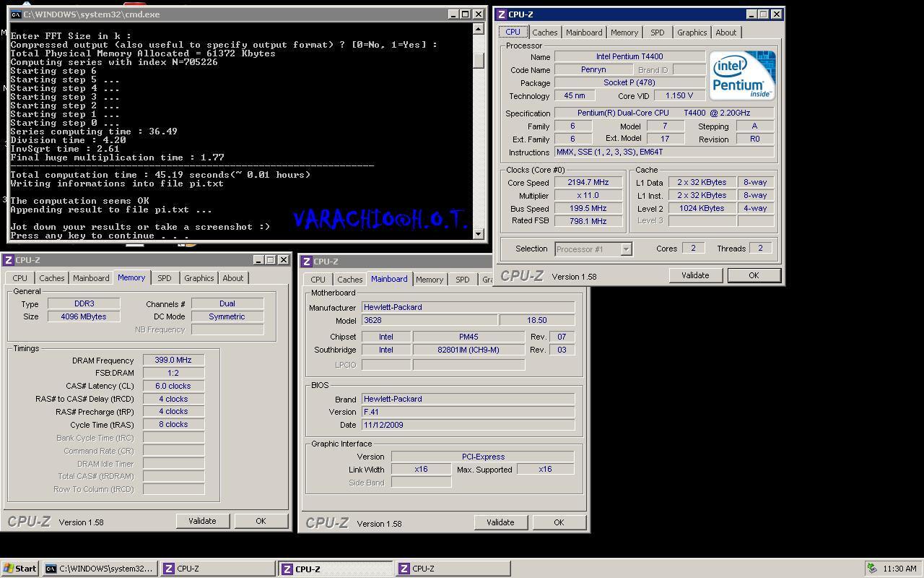Viewport: 924px width, 578px height.
Task: Select CPU tab in top-right CPU-Z window
Action: pos(513,32)
